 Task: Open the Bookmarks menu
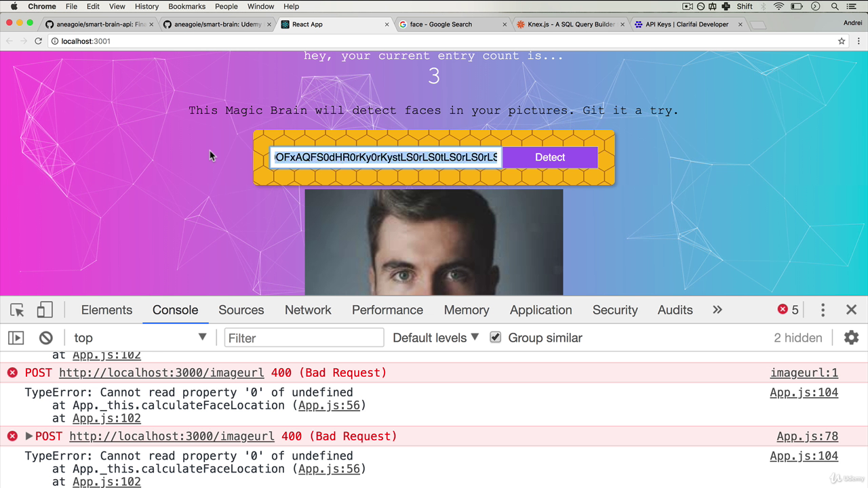point(186,6)
